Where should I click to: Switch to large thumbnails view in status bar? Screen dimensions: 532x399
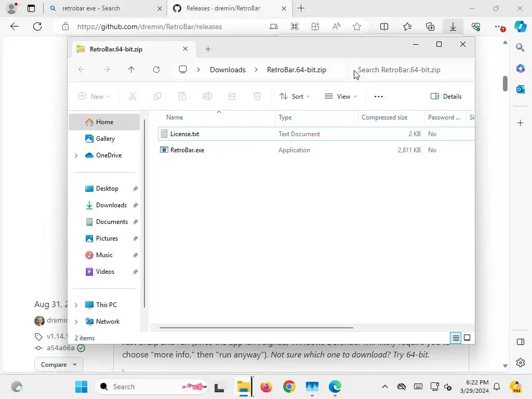467,338
